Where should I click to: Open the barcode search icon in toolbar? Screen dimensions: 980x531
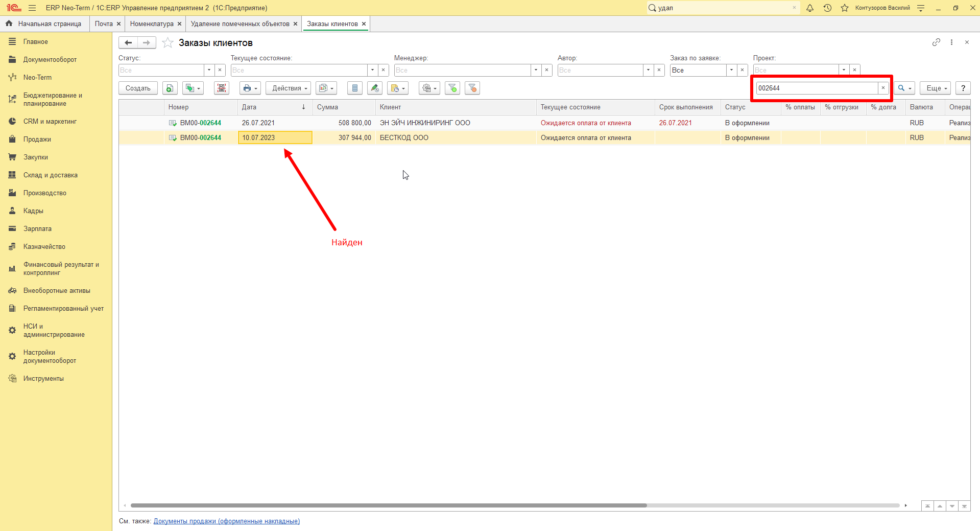coord(222,88)
